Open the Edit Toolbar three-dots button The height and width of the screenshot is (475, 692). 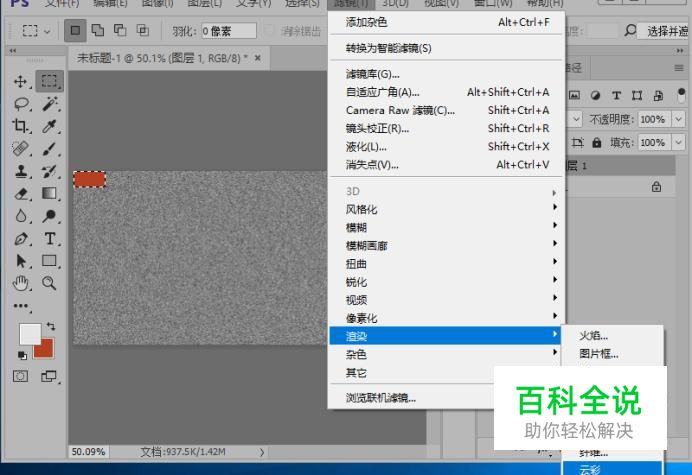pyautogui.click(x=21, y=305)
